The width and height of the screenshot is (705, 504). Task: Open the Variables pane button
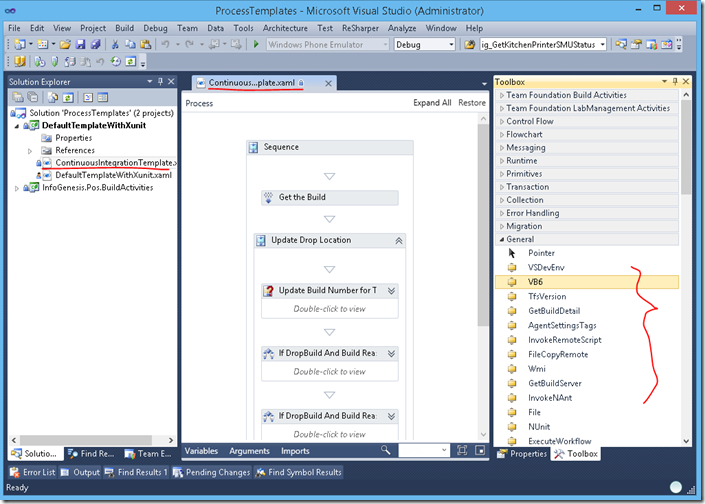(x=201, y=450)
